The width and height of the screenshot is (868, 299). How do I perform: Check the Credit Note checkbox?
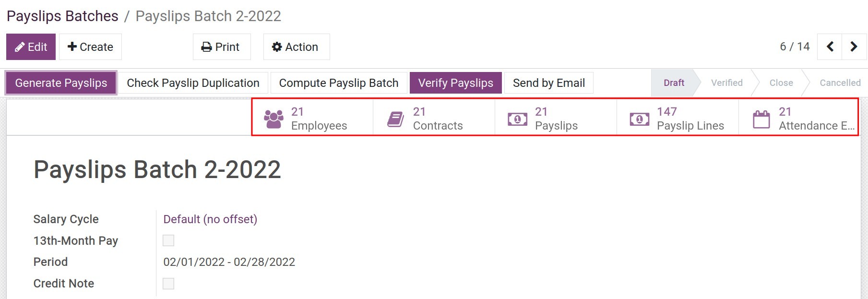point(168,284)
